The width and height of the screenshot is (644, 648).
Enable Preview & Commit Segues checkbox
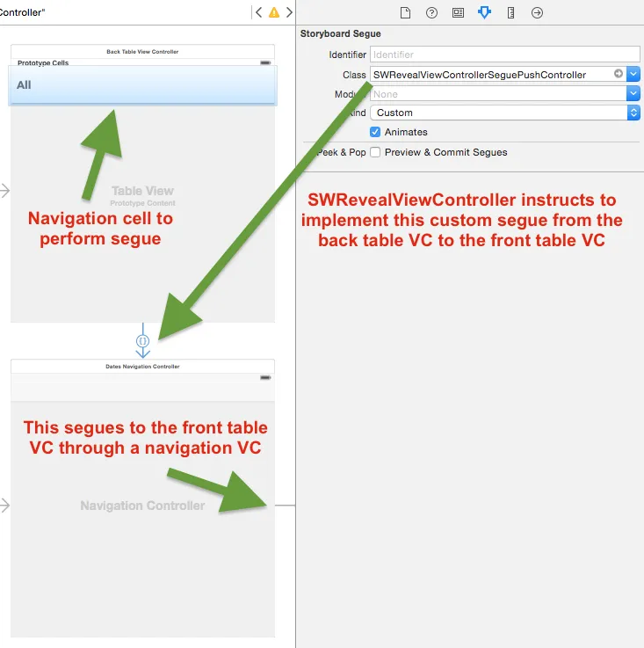coord(375,152)
